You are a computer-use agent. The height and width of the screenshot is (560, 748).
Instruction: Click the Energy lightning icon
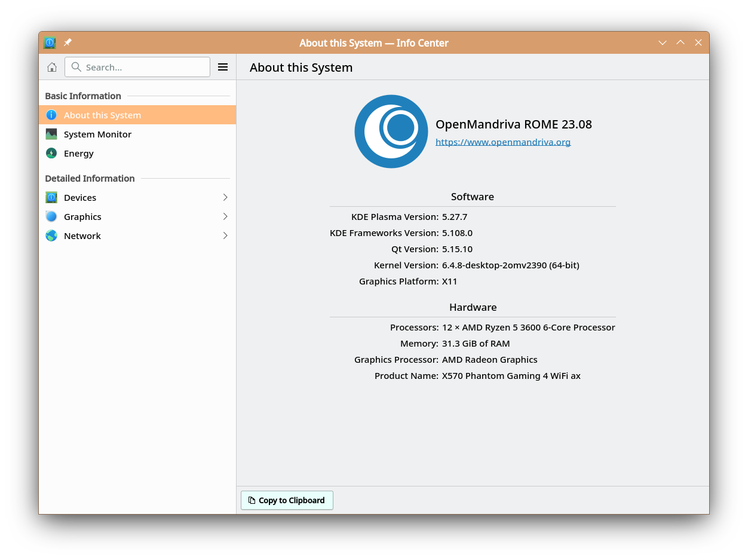click(51, 153)
